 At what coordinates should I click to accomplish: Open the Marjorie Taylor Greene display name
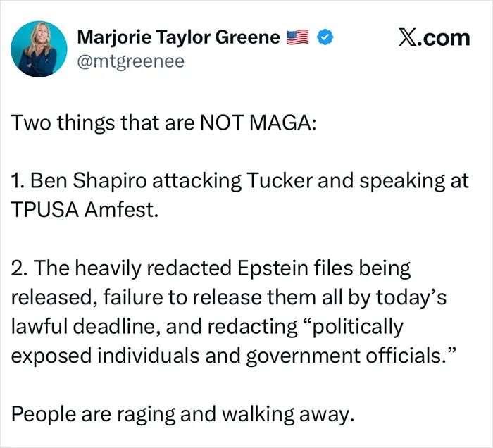coord(177,37)
